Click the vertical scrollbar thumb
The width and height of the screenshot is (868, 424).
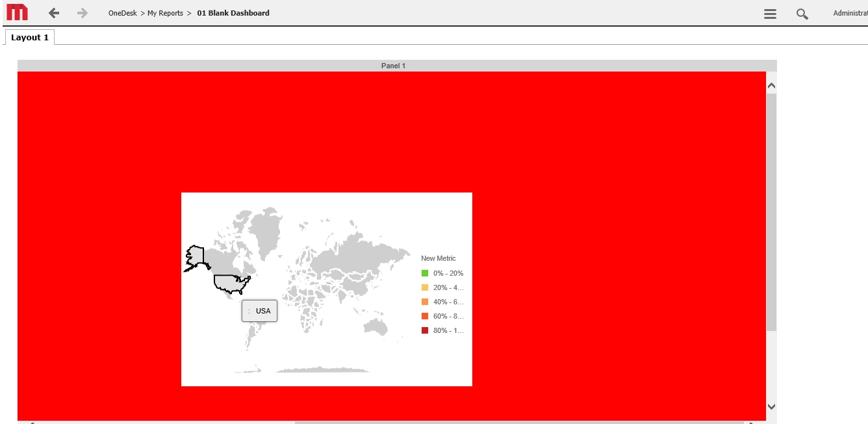(771, 211)
